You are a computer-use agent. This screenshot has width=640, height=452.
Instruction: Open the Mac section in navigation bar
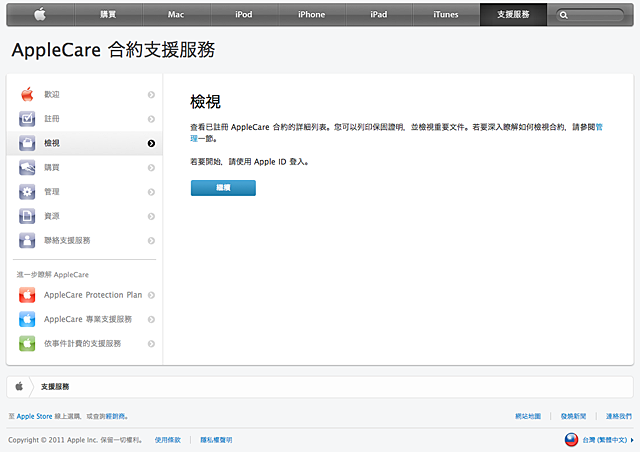(176, 15)
